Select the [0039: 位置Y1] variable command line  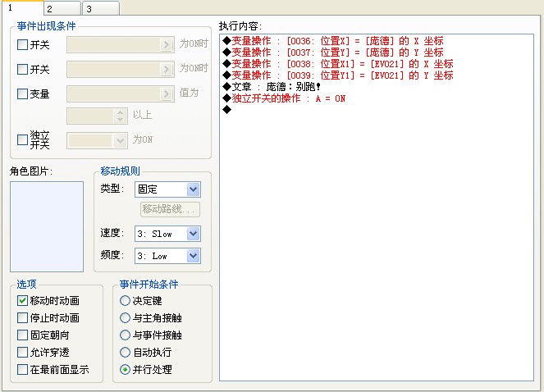pyautogui.click(x=338, y=75)
